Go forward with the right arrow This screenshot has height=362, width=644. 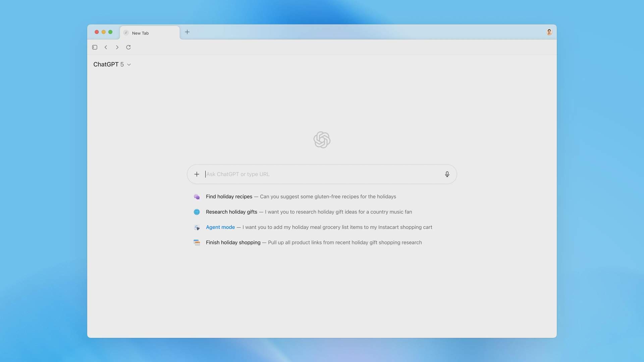point(117,47)
